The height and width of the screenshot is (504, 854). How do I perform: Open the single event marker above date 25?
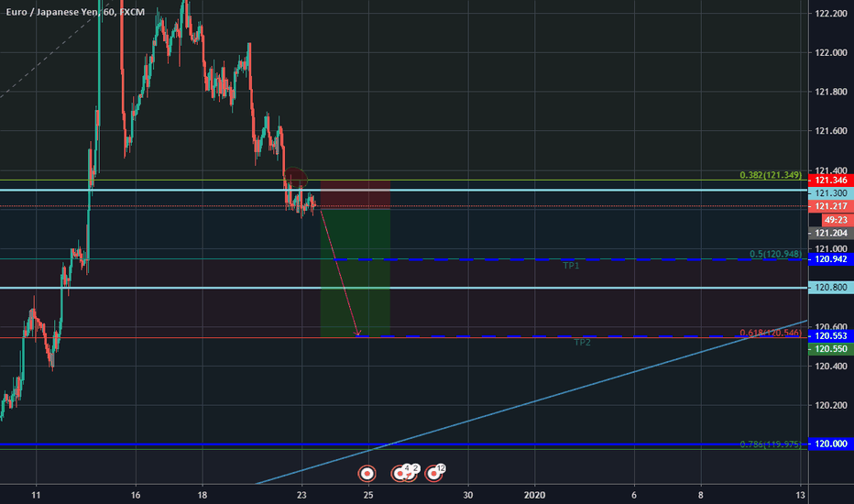367,474
